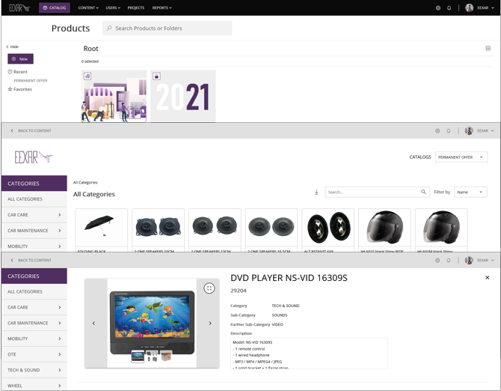
Task: Expand CAR MAINTENANCE in the middle screen sidebar
Action: pyautogui.click(x=34, y=230)
